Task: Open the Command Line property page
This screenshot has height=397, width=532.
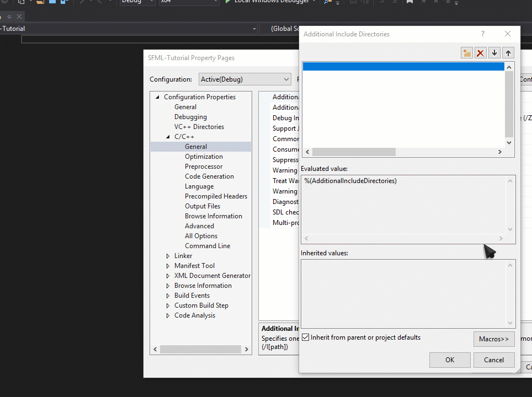Action: tap(208, 246)
